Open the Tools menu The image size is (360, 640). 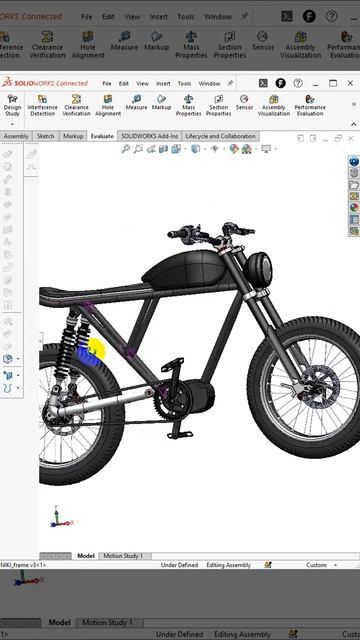[x=184, y=83]
